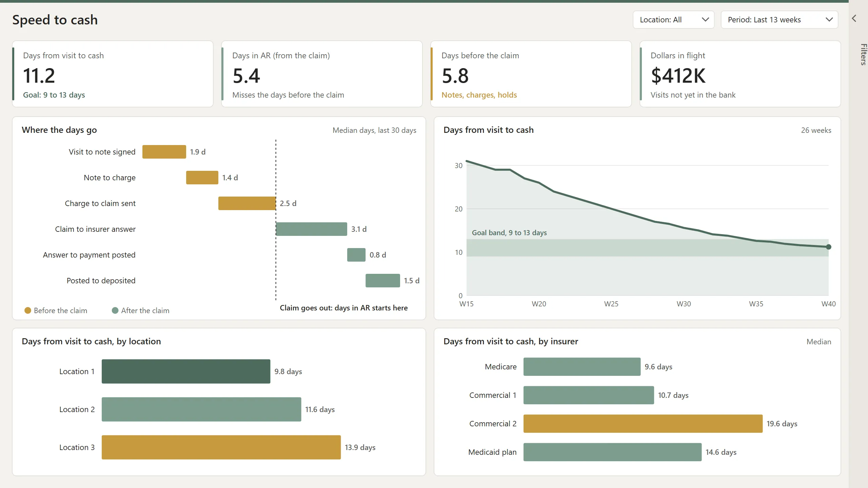
Task: Click the Claim goes out annotation text
Action: [344, 308]
